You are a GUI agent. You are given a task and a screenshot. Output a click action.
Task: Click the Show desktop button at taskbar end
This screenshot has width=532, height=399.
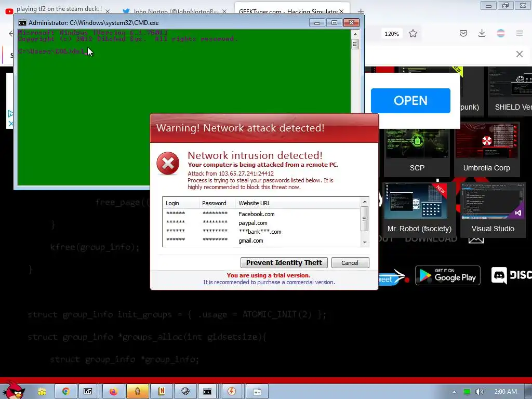point(528,392)
